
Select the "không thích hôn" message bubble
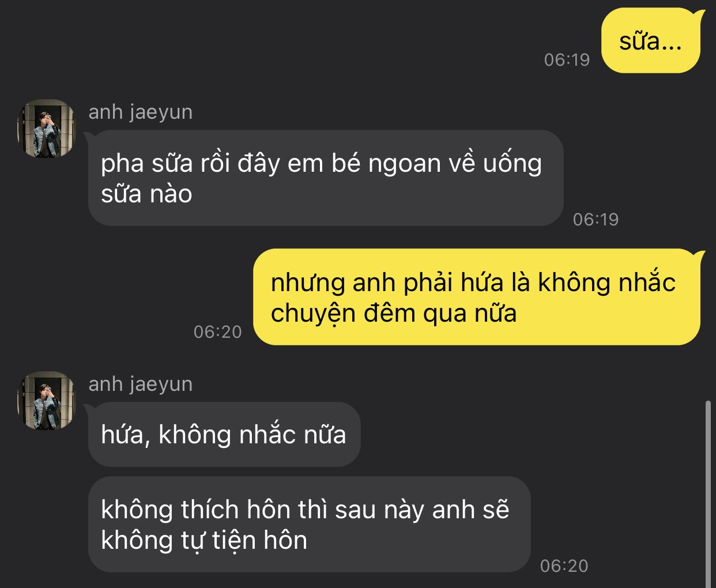(309, 524)
